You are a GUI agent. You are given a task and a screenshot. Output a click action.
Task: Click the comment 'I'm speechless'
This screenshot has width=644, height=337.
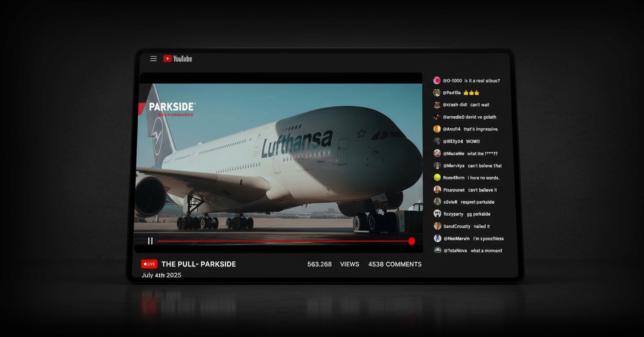488,239
